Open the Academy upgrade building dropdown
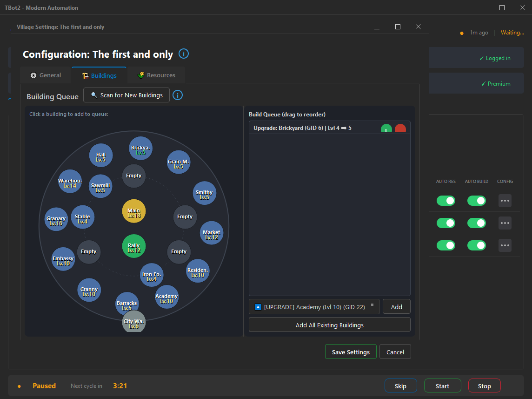This screenshot has height=399, width=532. pos(314,307)
